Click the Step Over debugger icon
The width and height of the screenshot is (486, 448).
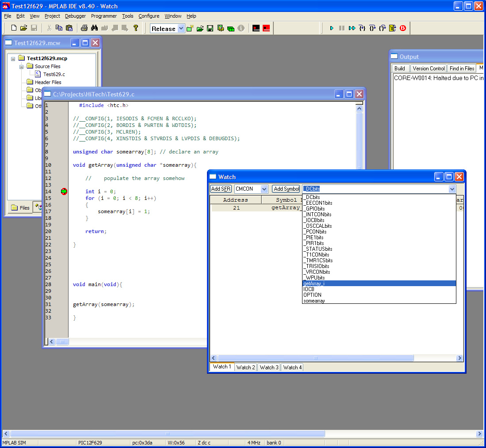(x=372, y=28)
